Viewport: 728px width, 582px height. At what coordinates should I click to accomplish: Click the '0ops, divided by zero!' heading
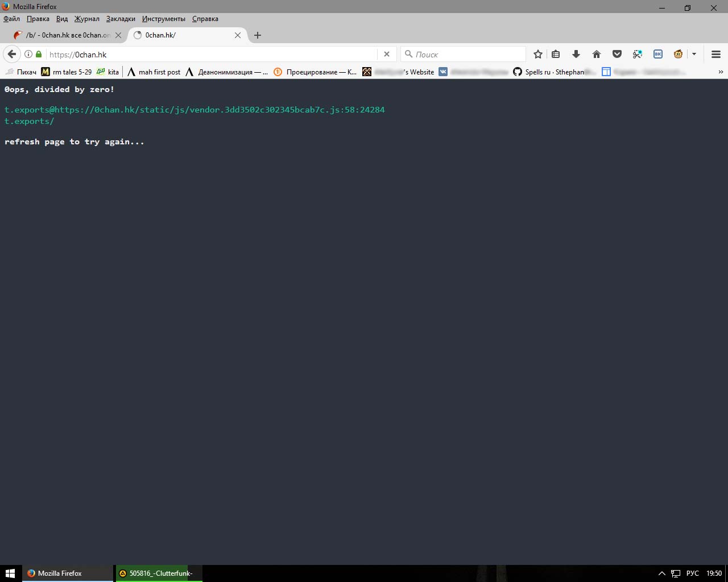point(59,89)
